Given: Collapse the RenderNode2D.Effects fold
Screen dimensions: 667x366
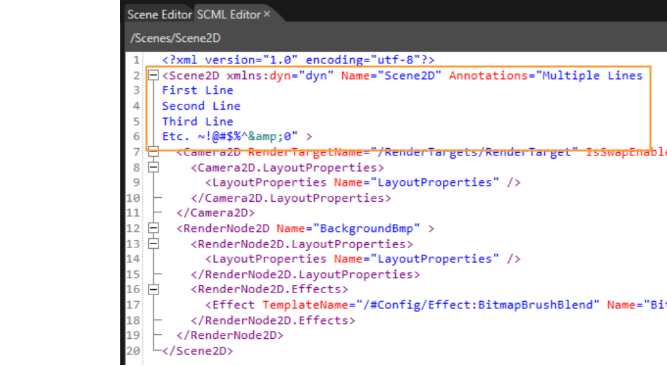Looking at the screenshot, I should click(x=154, y=289).
